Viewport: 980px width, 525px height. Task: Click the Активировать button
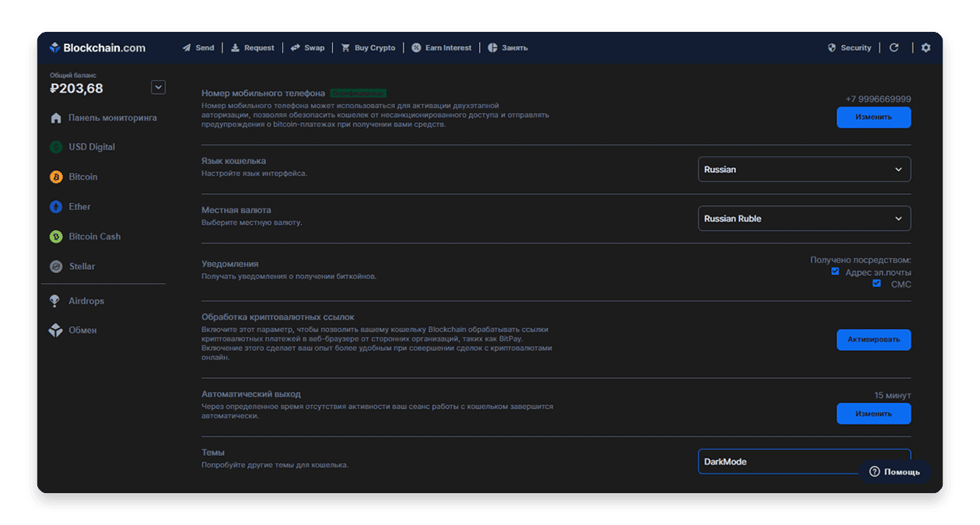pyautogui.click(x=873, y=340)
